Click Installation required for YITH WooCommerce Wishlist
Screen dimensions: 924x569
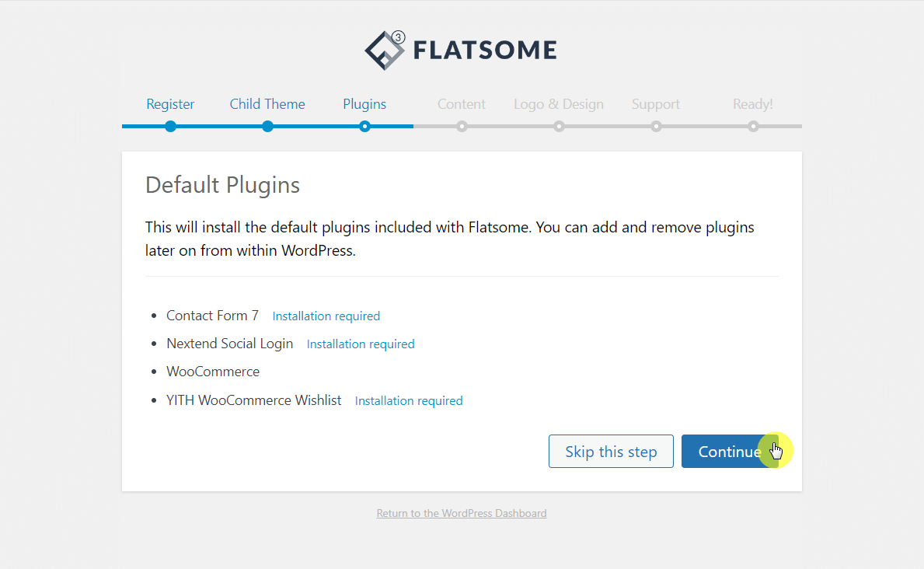coord(409,401)
